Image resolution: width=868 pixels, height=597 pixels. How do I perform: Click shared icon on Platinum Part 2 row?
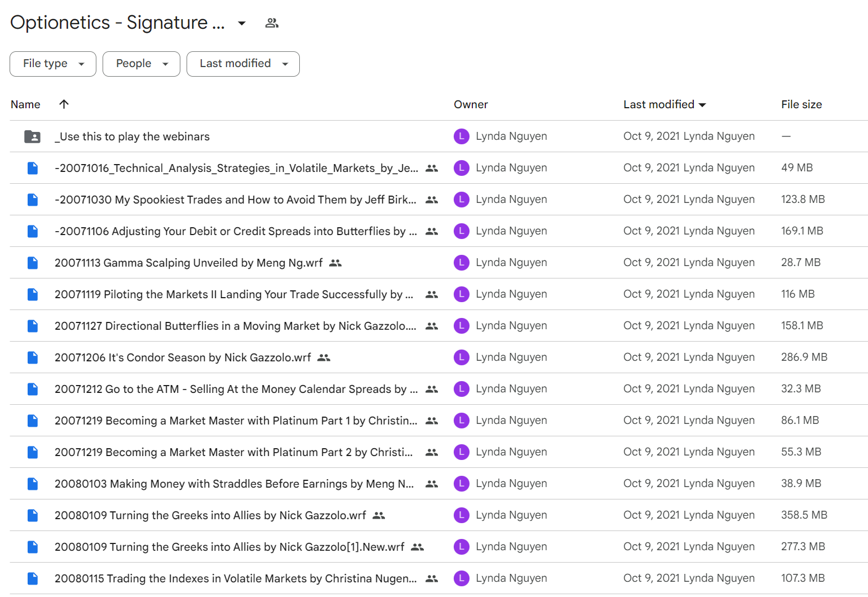pyautogui.click(x=432, y=452)
